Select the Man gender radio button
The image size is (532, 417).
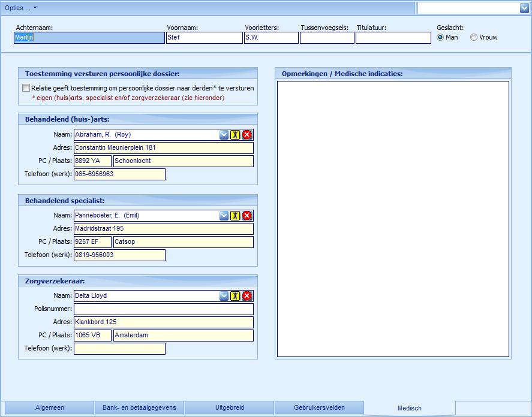tap(440, 37)
